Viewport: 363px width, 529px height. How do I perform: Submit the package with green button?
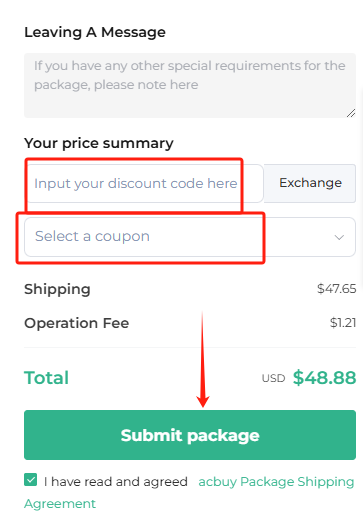(x=190, y=435)
